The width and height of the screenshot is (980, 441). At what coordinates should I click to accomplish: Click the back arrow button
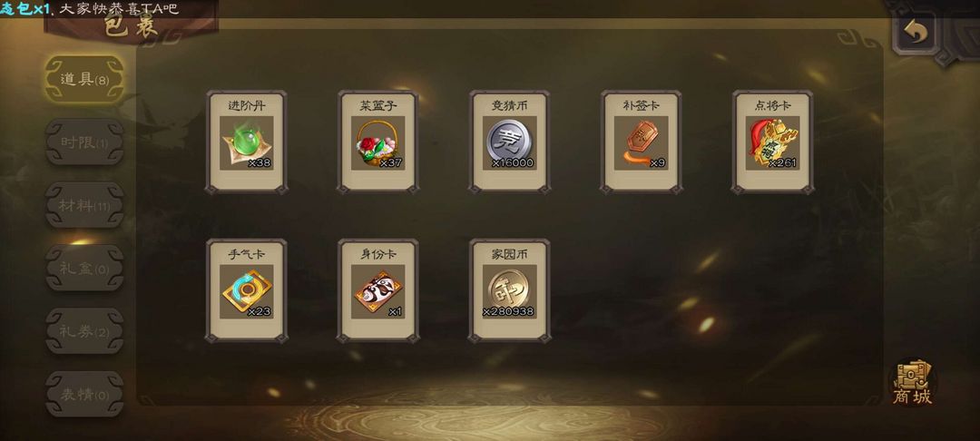pyautogui.click(x=915, y=33)
